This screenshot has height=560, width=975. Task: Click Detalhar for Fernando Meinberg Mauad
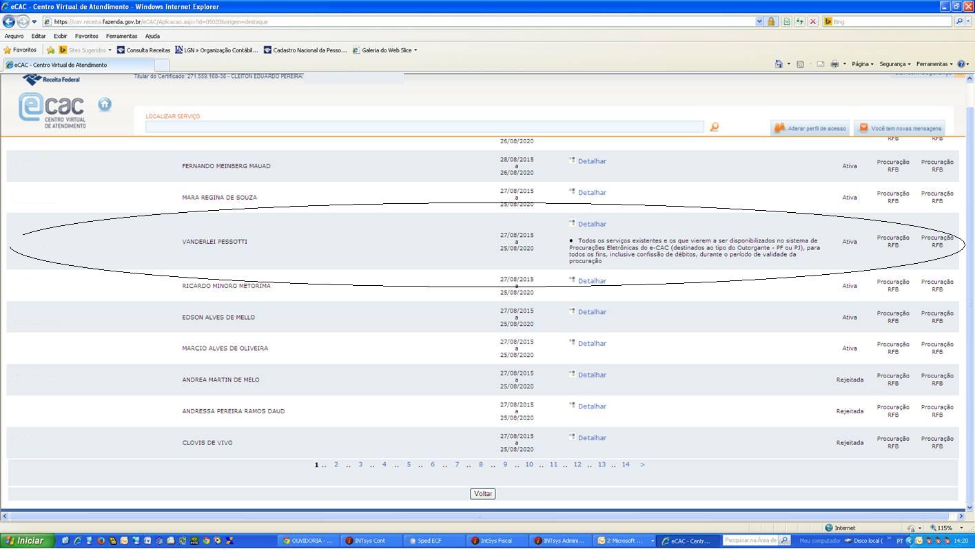[x=591, y=161]
